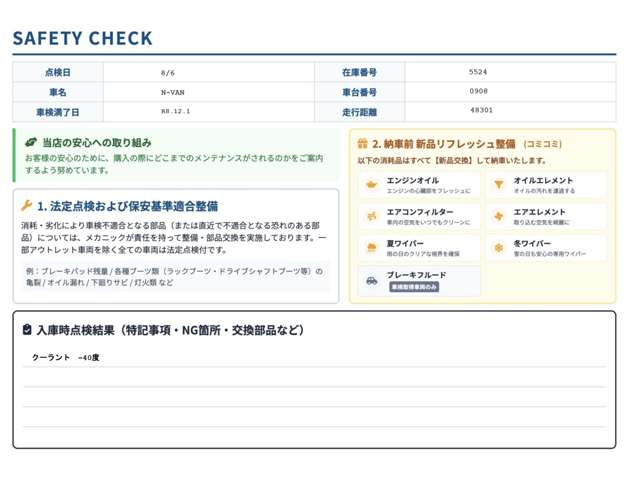Viewport: 640px width, 480px height.
Task: Click the leaf icon beside 当店の安心への取り組み
Action: 31,142
